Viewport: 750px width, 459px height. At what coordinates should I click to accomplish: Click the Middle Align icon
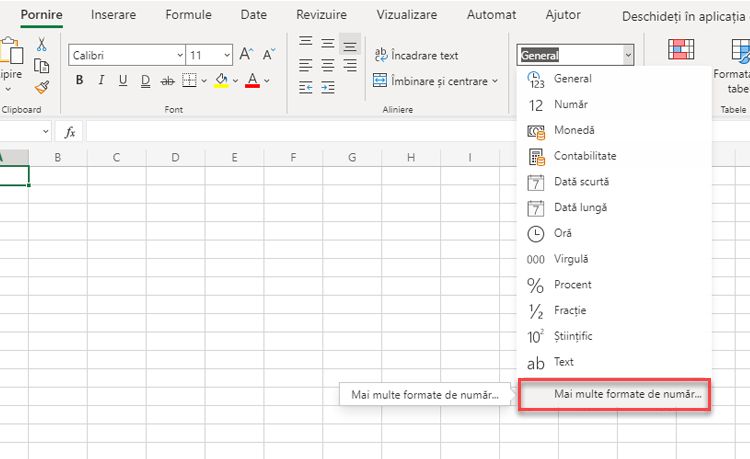328,44
